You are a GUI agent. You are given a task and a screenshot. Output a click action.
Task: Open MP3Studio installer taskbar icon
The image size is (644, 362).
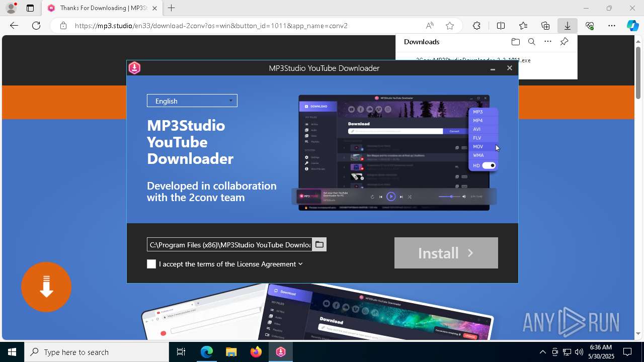[281, 352]
